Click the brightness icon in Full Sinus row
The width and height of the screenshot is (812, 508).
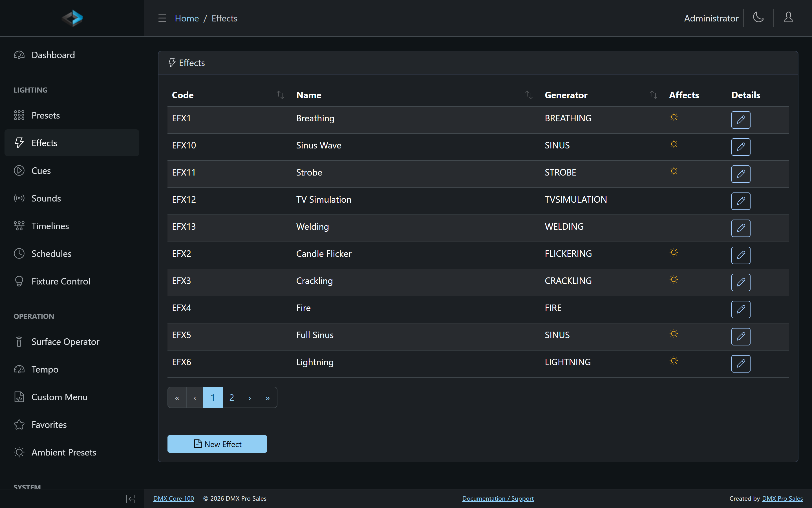673,334
